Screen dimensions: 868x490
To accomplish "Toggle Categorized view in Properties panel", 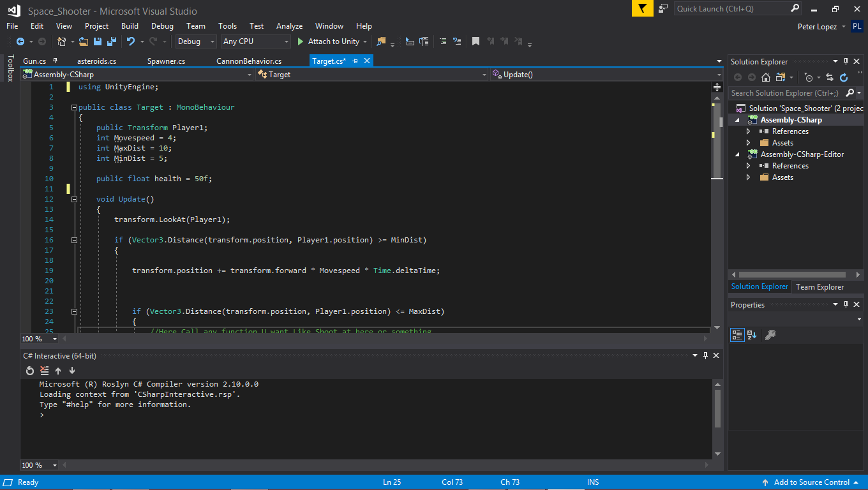I will (x=737, y=335).
